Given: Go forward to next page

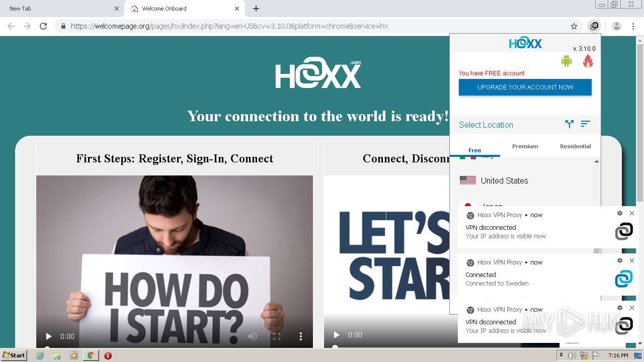Looking at the screenshot, I should [x=27, y=26].
